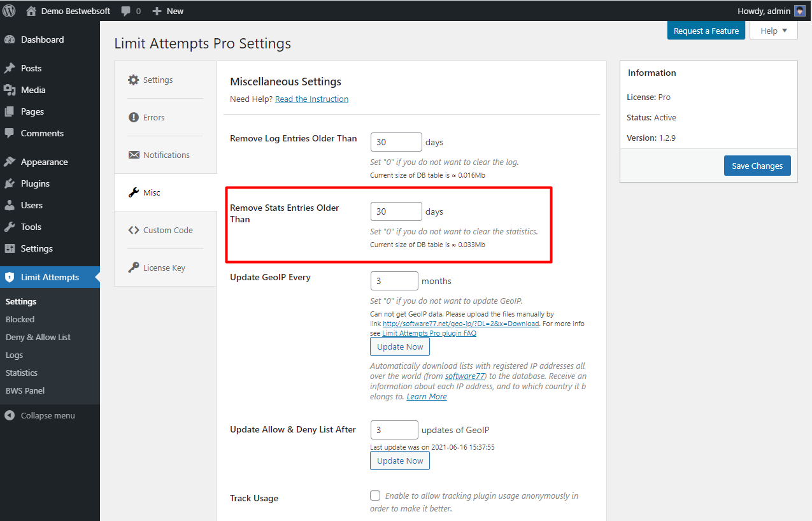812x521 pixels.
Task: Click the Learn More link
Action: [x=427, y=396]
